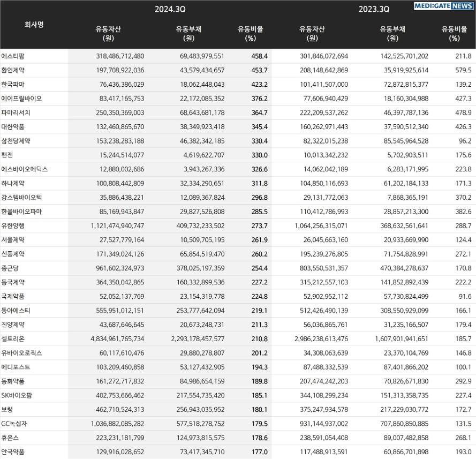Click ratio 345.4 in 대한약품 row

260,127
